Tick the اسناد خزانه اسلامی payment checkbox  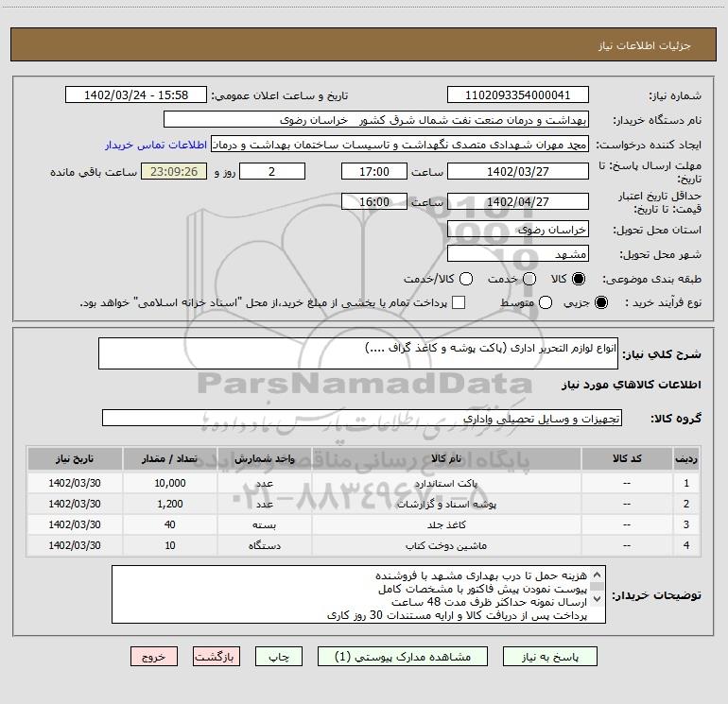point(459,302)
